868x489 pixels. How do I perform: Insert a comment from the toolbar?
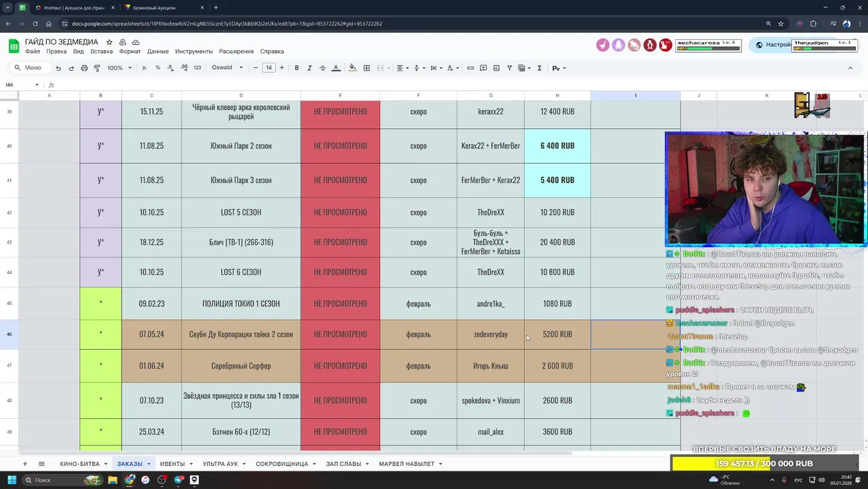point(483,68)
